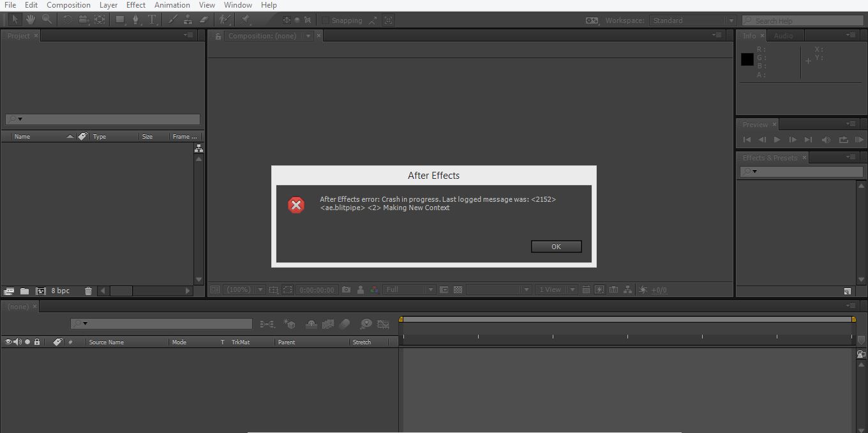Click the interpret footage icon in Project panel
Screen dimensions: 868x433
pos(9,291)
